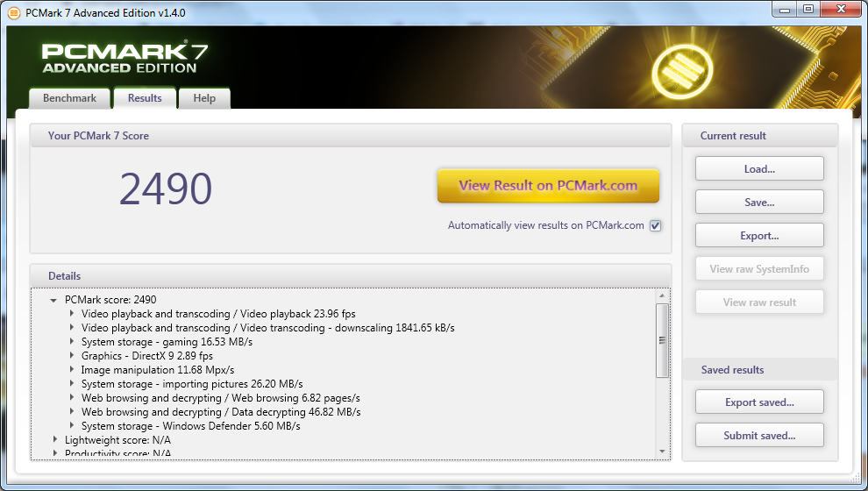Expand the Video playback 23.96 fps row
The width and height of the screenshot is (868, 491).
coord(72,313)
